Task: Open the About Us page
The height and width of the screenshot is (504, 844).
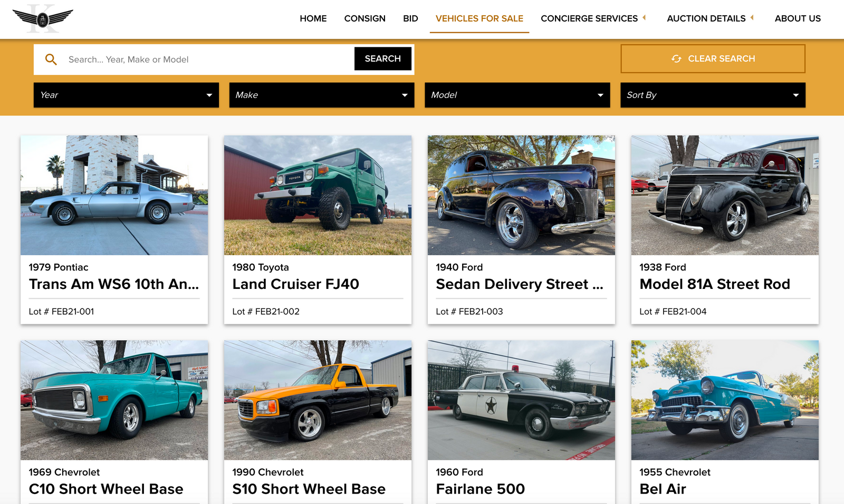Action: 798,18
